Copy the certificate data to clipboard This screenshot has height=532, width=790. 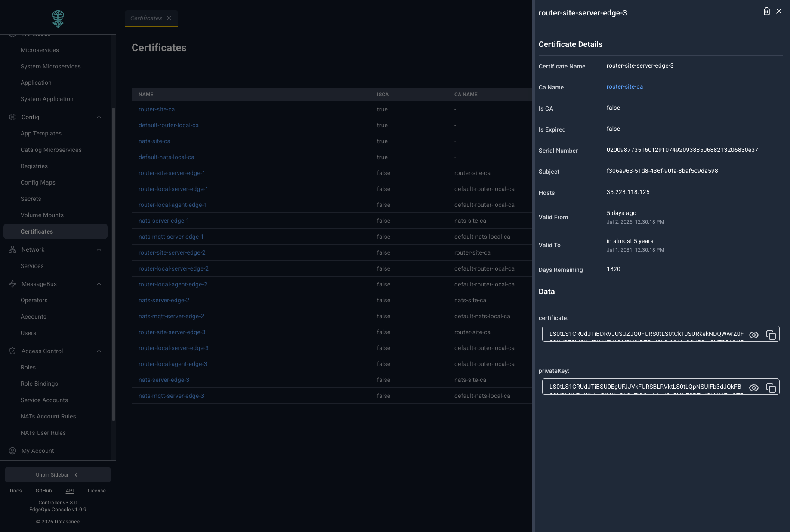[771, 335]
